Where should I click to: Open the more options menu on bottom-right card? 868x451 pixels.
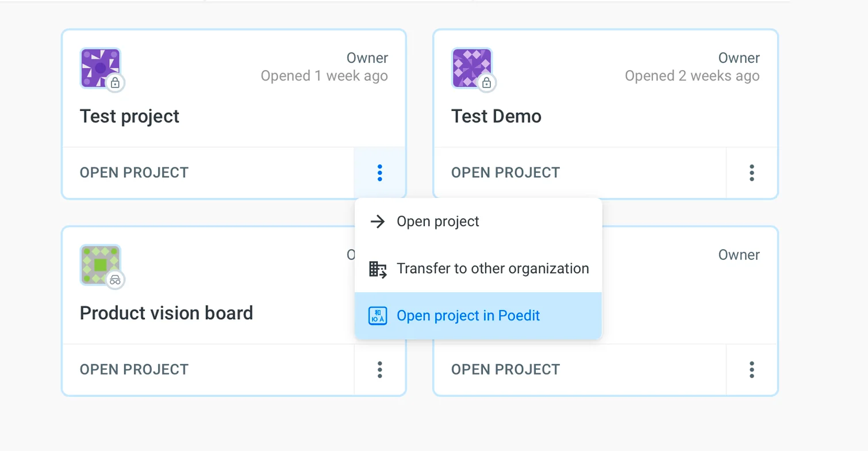(x=751, y=369)
